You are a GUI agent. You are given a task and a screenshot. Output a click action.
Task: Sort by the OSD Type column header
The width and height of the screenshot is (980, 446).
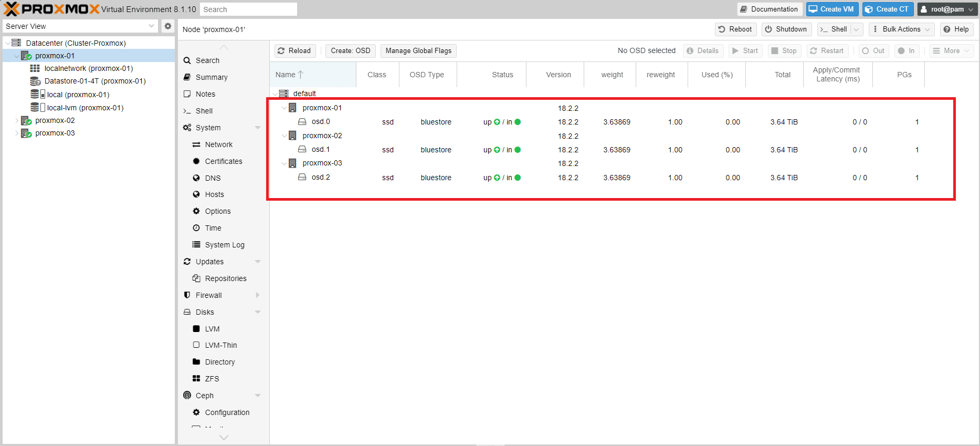pyautogui.click(x=427, y=75)
